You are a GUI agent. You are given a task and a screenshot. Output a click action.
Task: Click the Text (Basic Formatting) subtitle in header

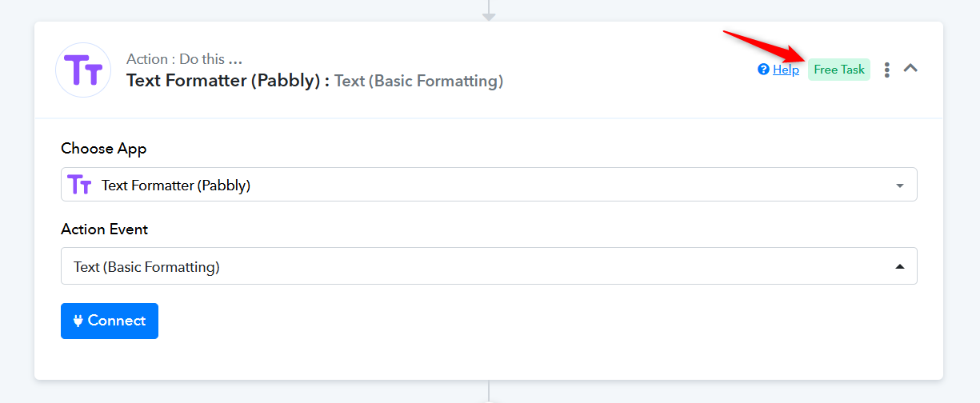(x=418, y=81)
